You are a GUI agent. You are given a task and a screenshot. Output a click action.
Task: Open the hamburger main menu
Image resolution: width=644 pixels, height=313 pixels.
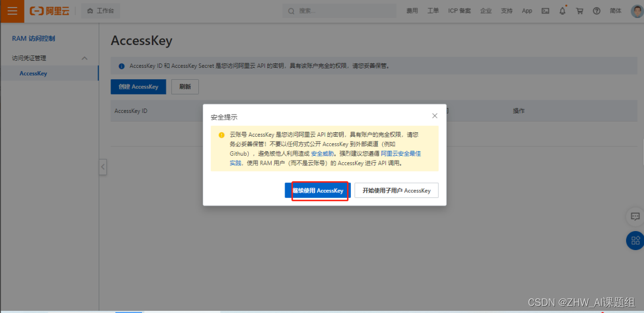point(12,11)
